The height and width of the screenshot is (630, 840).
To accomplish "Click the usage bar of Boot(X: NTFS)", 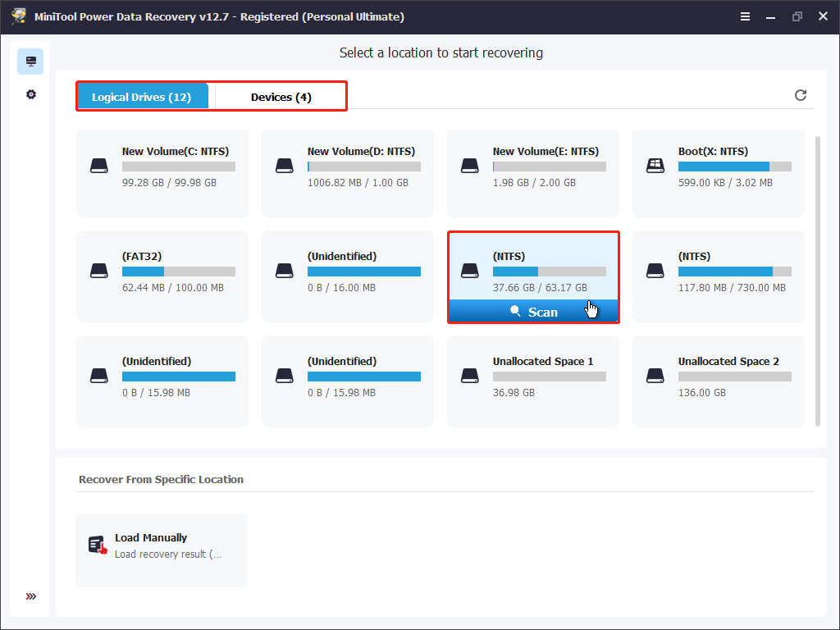I will point(734,167).
